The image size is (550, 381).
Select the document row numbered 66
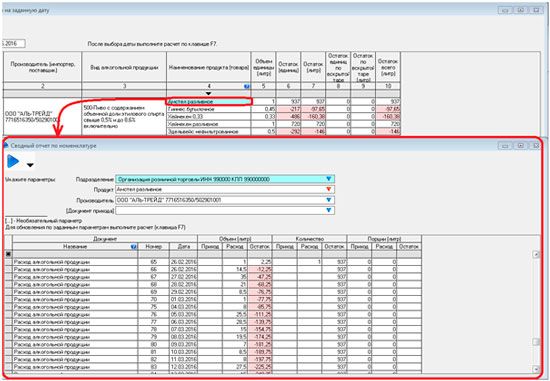[x=214, y=269]
